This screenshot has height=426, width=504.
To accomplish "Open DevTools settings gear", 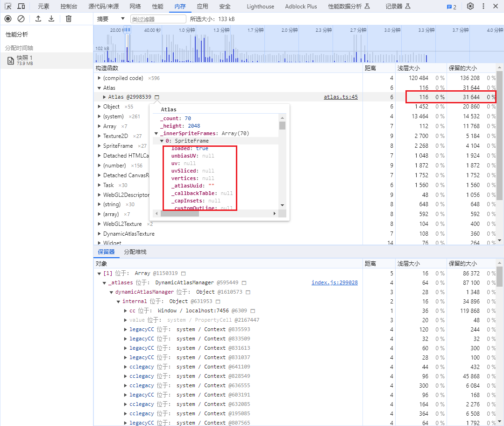I will [x=470, y=7].
